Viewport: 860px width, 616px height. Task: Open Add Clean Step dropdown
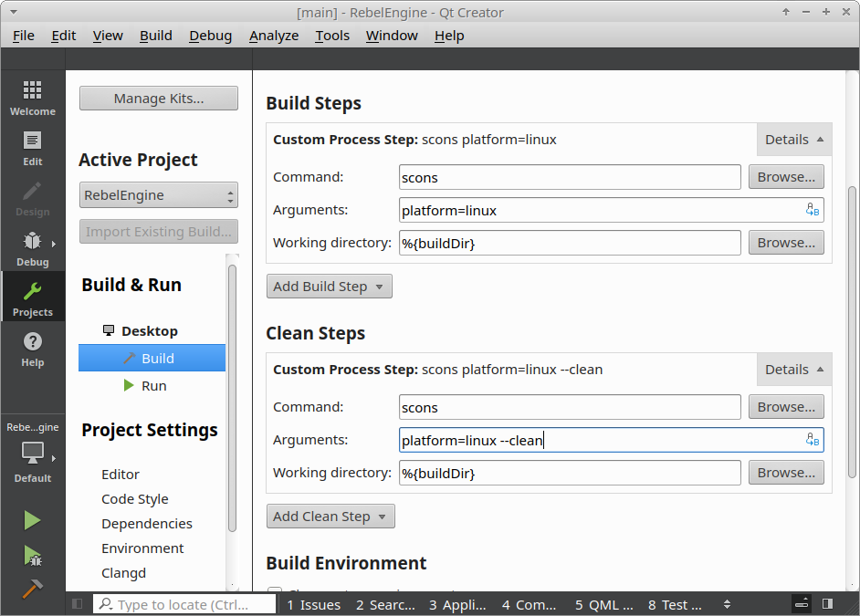coord(330,517)
